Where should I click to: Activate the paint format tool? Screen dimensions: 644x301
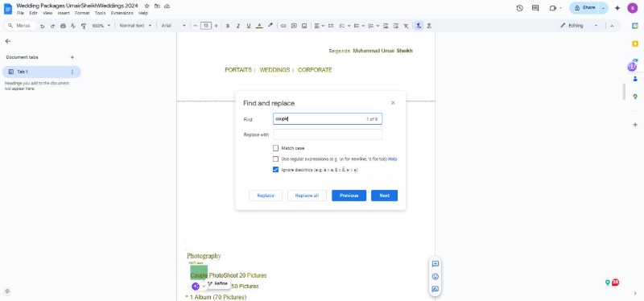[x=84, y=26]
